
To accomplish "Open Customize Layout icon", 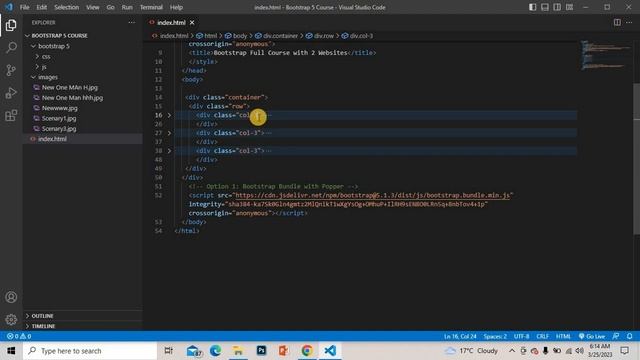I will (569, 7).
